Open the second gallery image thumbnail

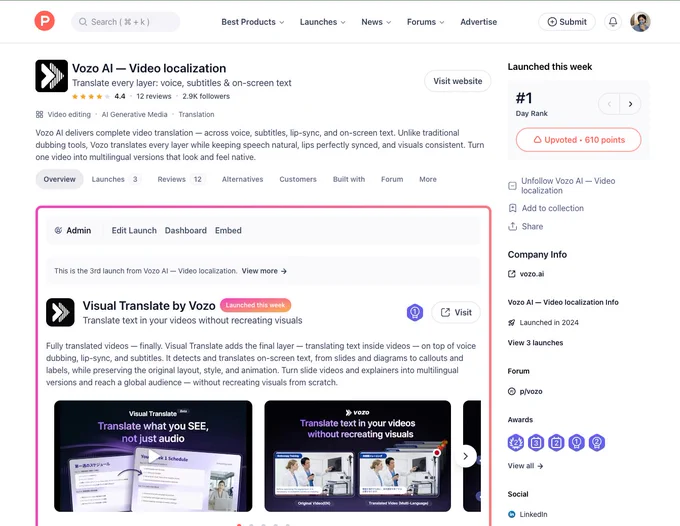point(358,456)
